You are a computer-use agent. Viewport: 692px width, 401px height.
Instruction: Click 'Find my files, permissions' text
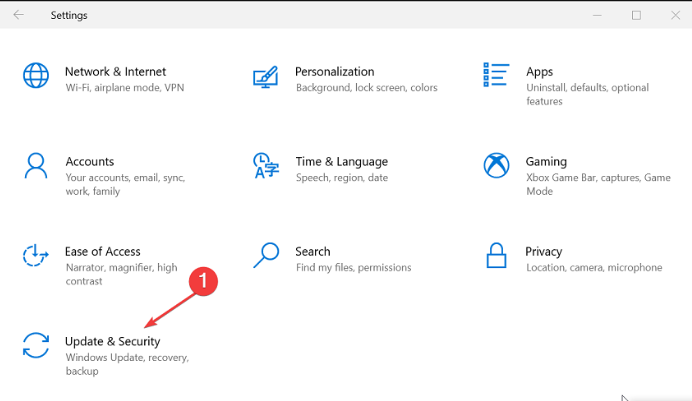pyautogui.click(x=354, y=267)
